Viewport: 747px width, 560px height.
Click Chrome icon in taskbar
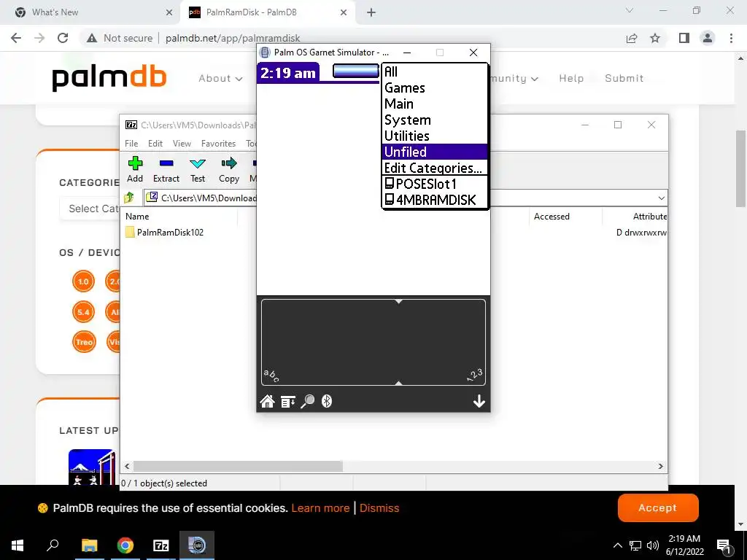pos(125,545)
